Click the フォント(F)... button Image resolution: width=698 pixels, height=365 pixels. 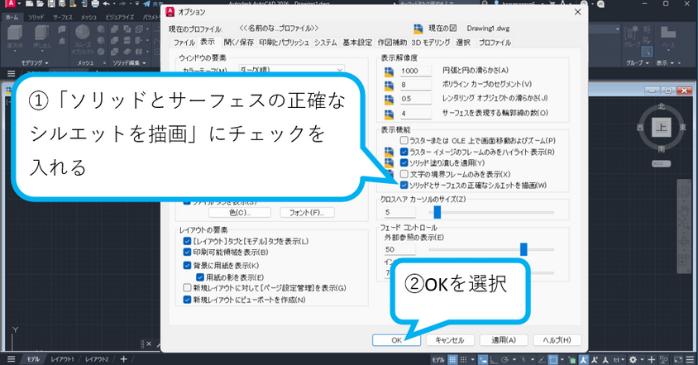point(307,212)
